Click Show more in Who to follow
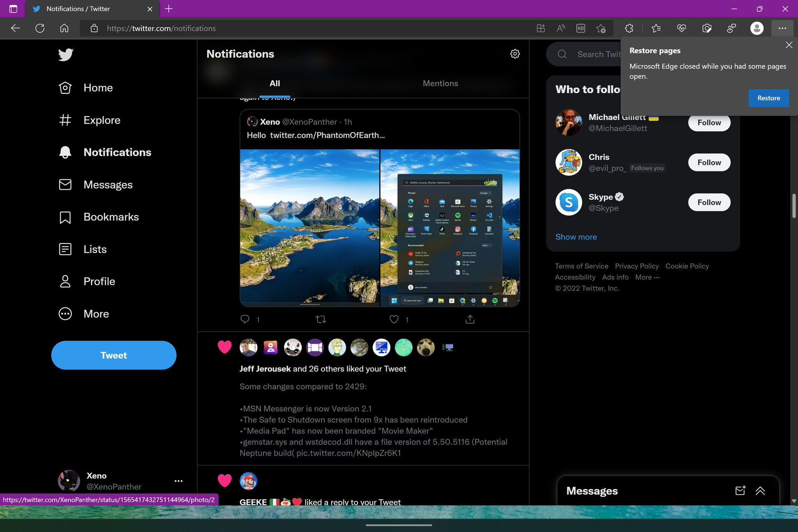The width and height of the screenshot is (798, 532). click(576, 237)
